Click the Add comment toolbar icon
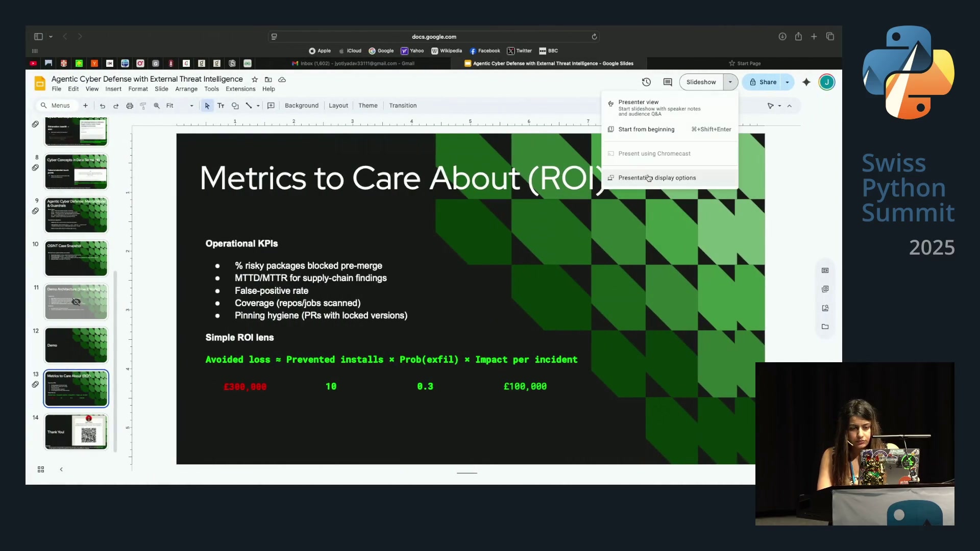Viewport: 980px width, 551px height. [271, 106]
